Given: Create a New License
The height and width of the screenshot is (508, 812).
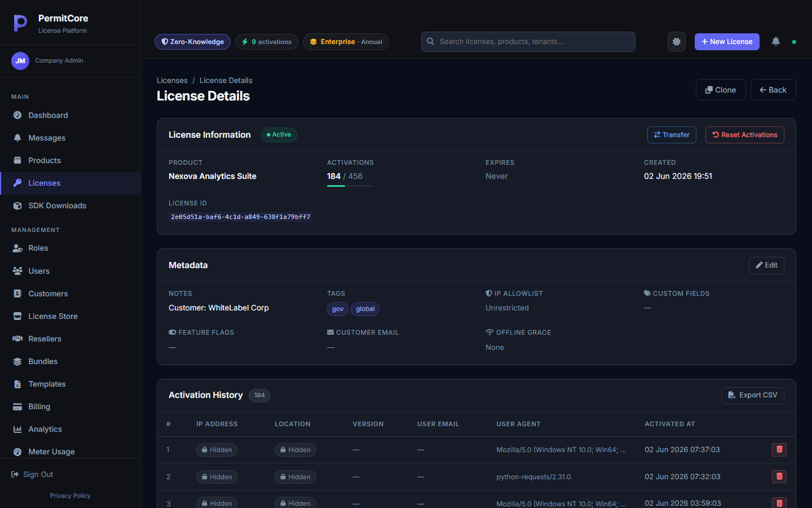Looking at the screenshot, I should click(x=727, y=42).
